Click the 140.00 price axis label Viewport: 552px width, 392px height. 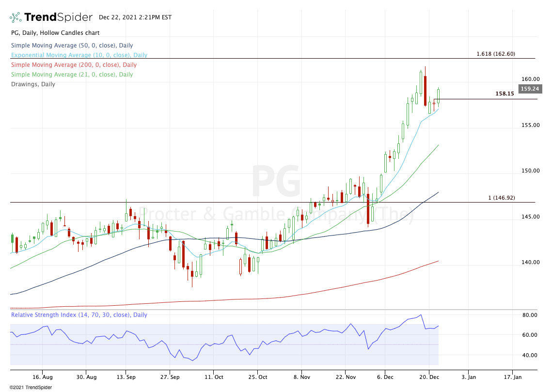531,263
